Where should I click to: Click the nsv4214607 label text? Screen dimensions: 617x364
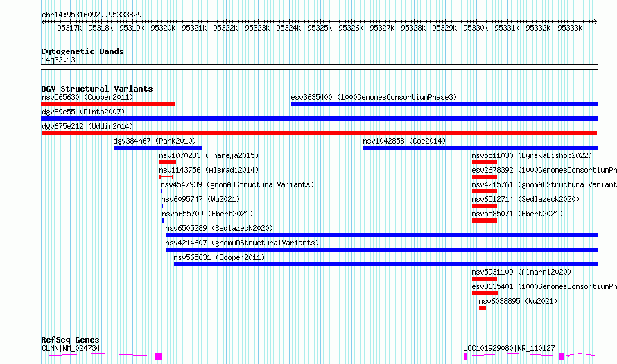(242, 243)
